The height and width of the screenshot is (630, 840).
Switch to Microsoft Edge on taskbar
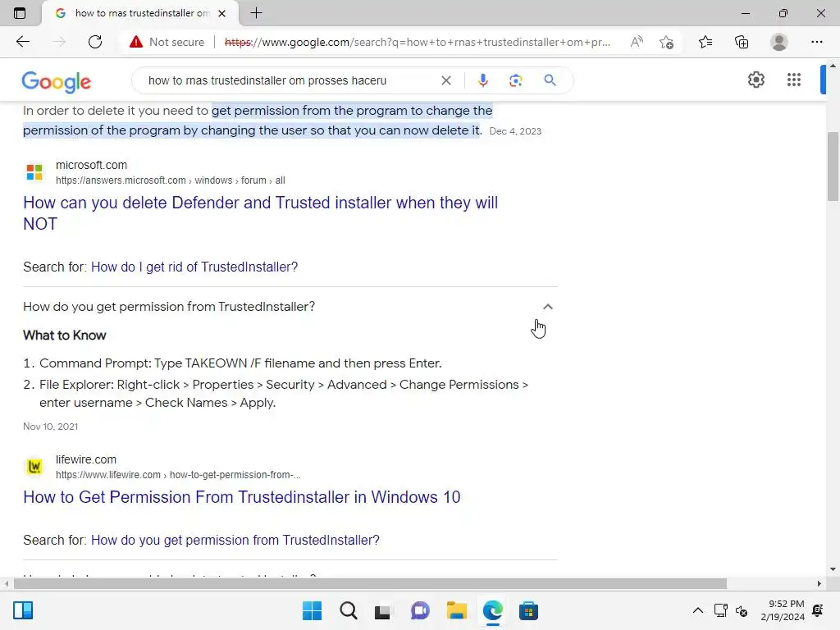(492, 610)
